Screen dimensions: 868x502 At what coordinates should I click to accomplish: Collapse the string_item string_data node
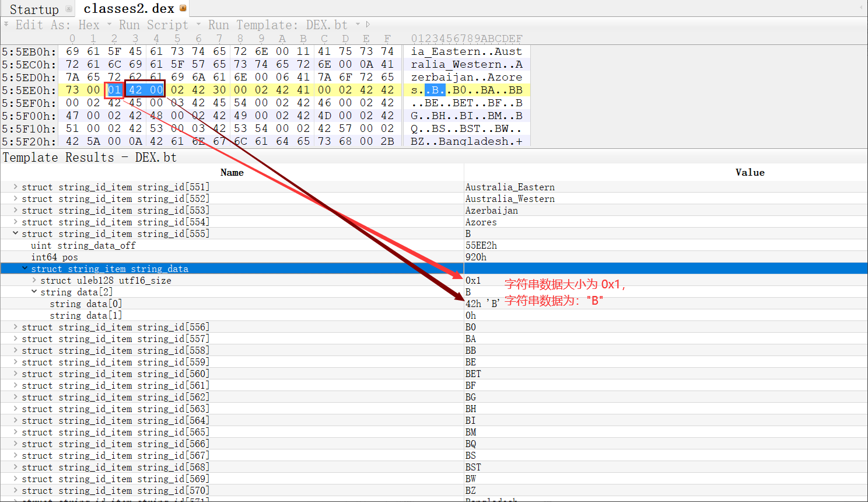pos(25,269)
